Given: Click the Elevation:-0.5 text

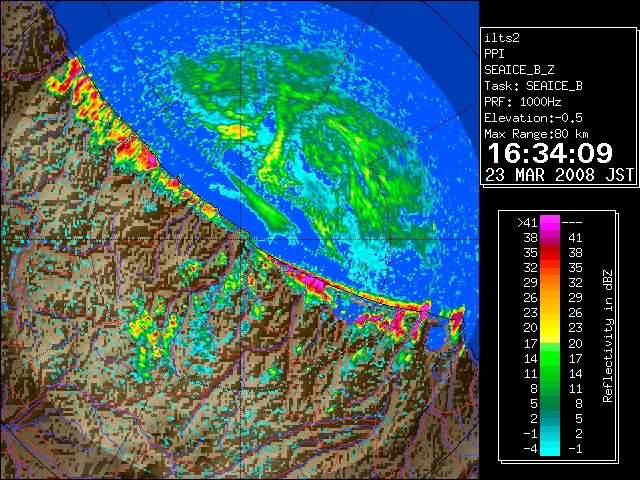Looking at the screenshot, I should tap(533, 118).
